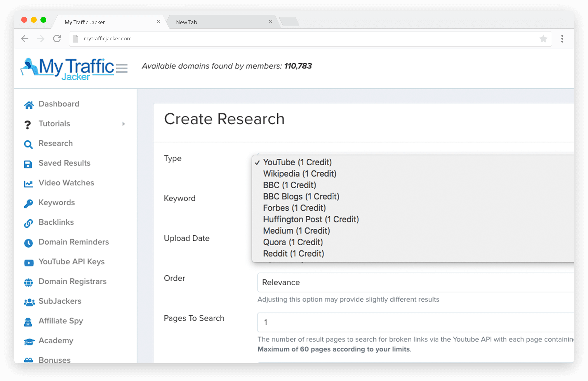This screenshot has width=588, height=381.
Task: Open the browser three-dots menu
Action: click(x=562, y=38)
